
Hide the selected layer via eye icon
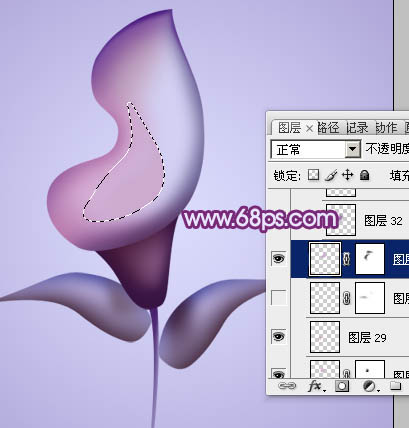click(x=279, y=258)
